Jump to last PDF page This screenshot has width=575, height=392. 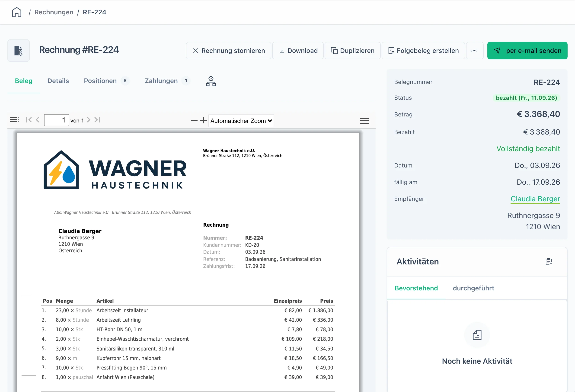pos(97,120)
